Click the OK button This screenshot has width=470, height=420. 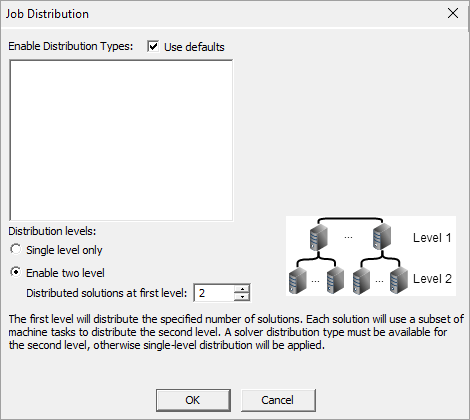[x=193, y=400]
